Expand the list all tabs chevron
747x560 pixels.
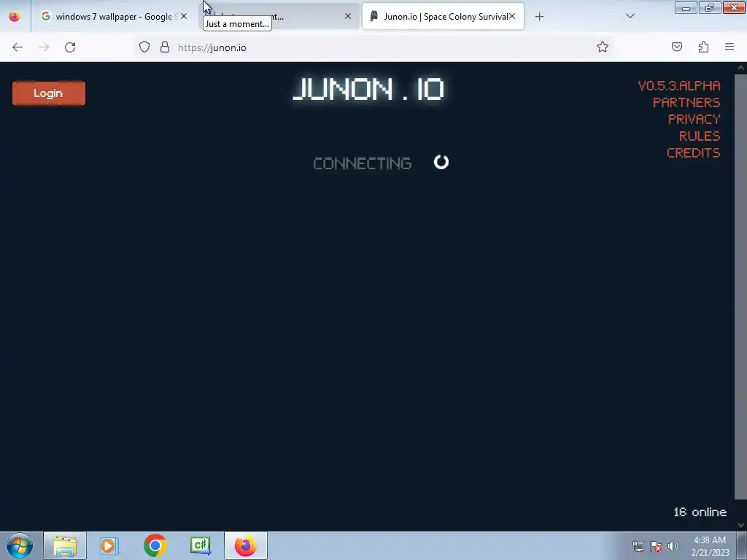coord(630,16)
